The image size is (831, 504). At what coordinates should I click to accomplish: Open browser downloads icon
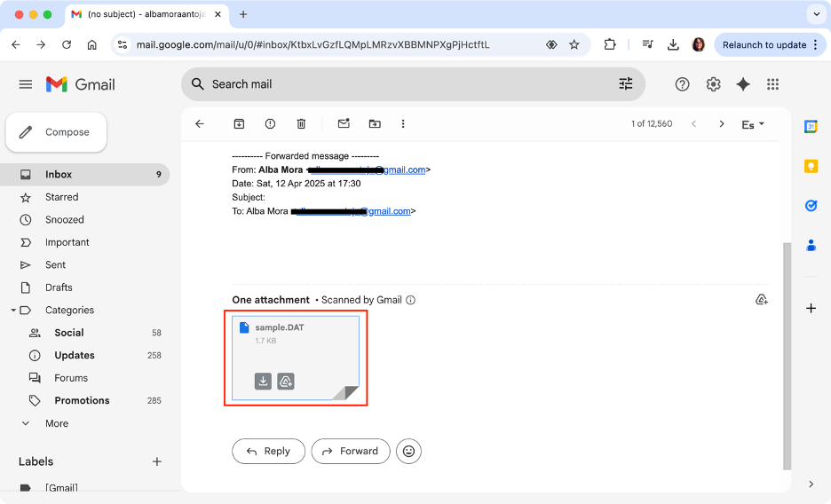tap(673, 45)
